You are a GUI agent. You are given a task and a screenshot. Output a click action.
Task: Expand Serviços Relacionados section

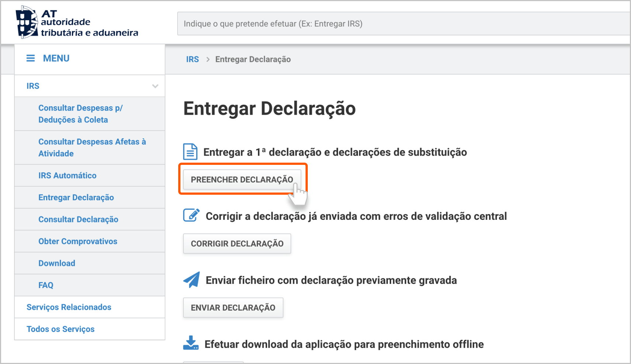point(69,307)
